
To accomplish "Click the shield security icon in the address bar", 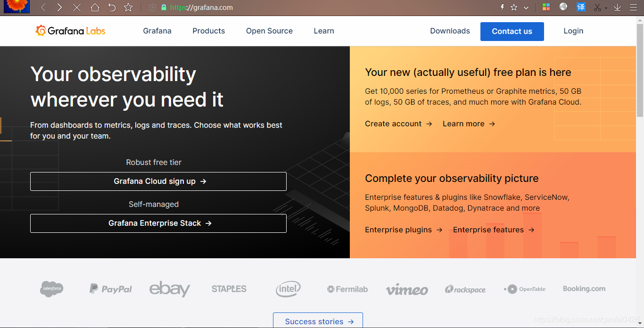I will click(x=152, y=8).
